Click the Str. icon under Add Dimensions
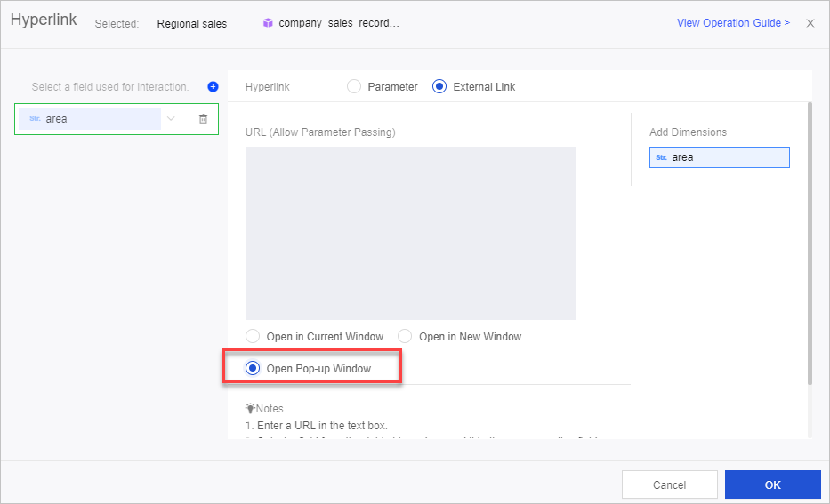 [x=661, y=157]
